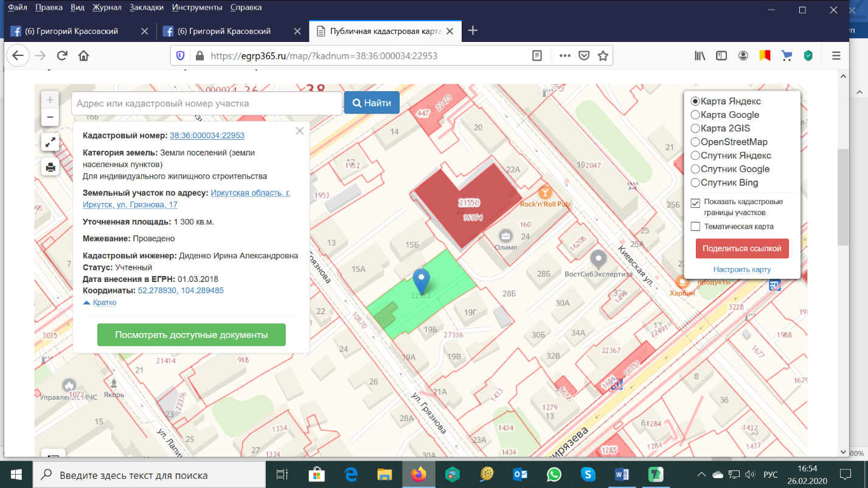
Task: Open Skype from taskbar
Action: point(587,475)
